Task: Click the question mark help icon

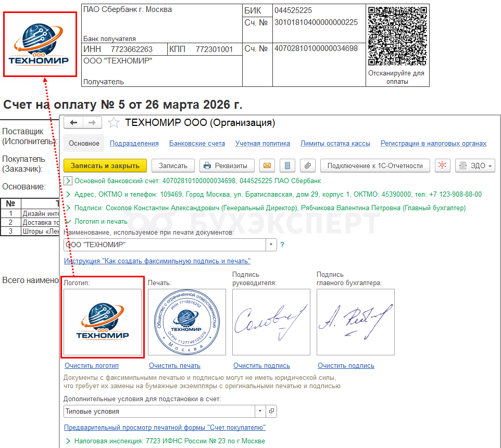Action: [x=282, y=245]
